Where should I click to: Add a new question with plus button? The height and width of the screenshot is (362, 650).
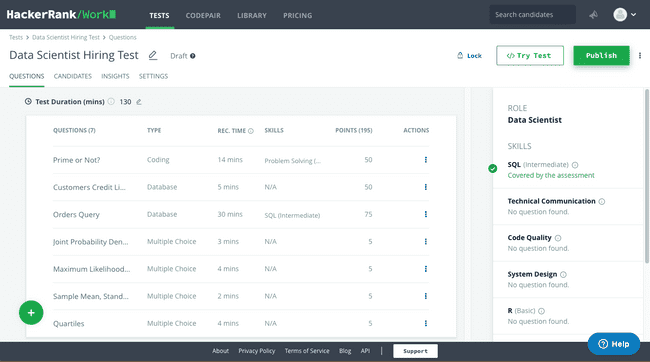(x=31, y=313)
